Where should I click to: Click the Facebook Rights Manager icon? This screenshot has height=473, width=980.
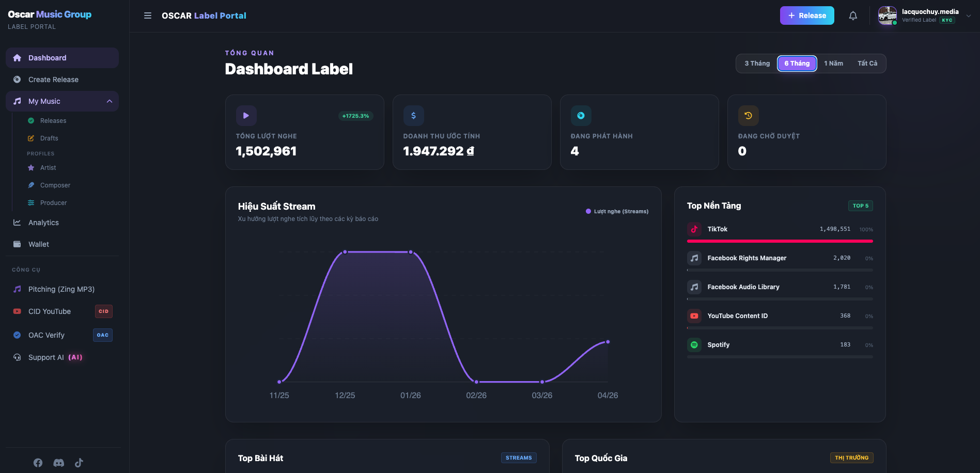pos(694,258)
